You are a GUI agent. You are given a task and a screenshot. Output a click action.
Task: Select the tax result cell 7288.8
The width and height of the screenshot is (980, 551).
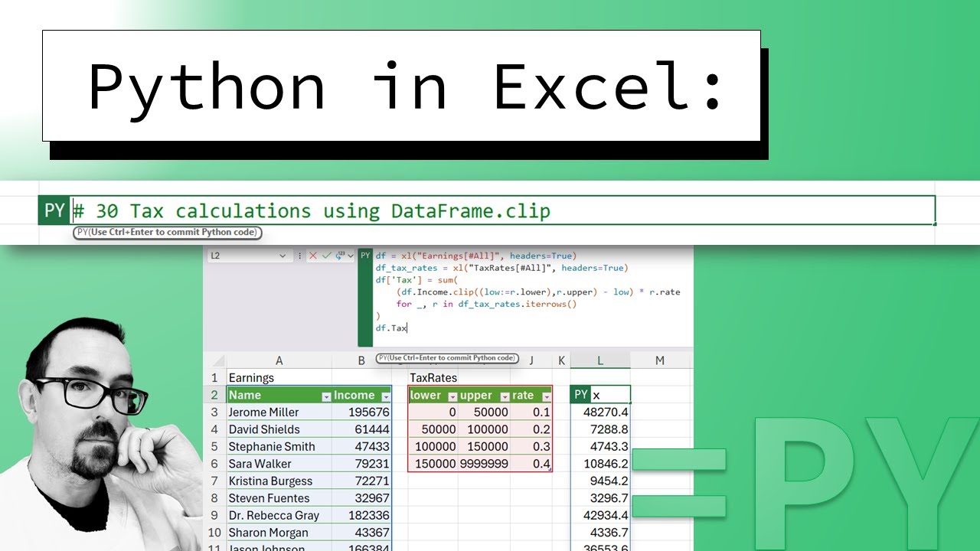(600, 429)
